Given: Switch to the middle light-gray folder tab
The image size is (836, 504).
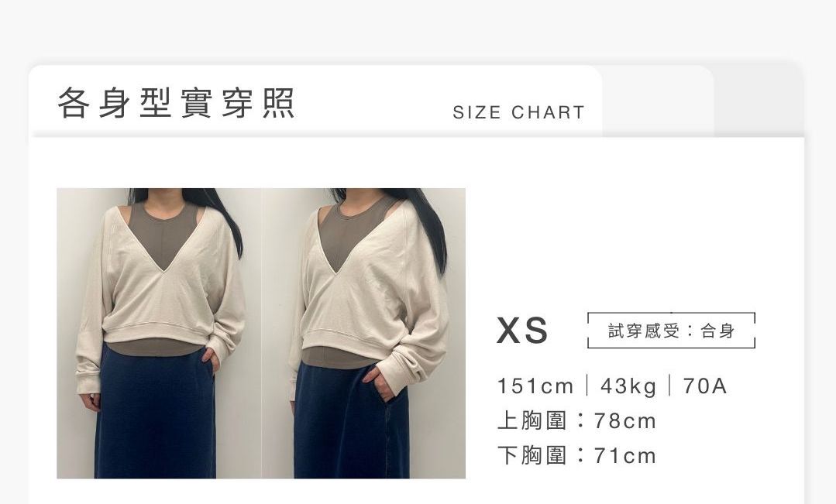Looking at the screenshot, I should coord(658,101).
